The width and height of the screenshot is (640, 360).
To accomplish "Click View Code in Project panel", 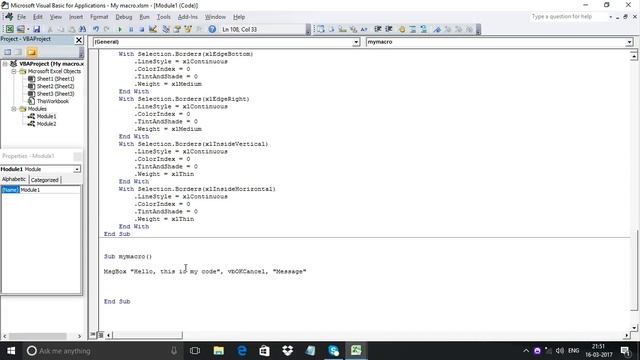I will click(x=7, y=52).
